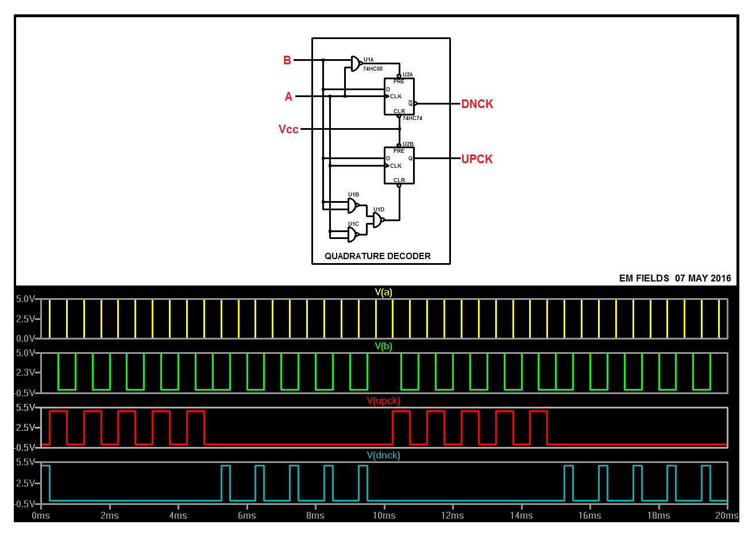
Task: Click the 10ms time axis label
Action: pos(384,516)
